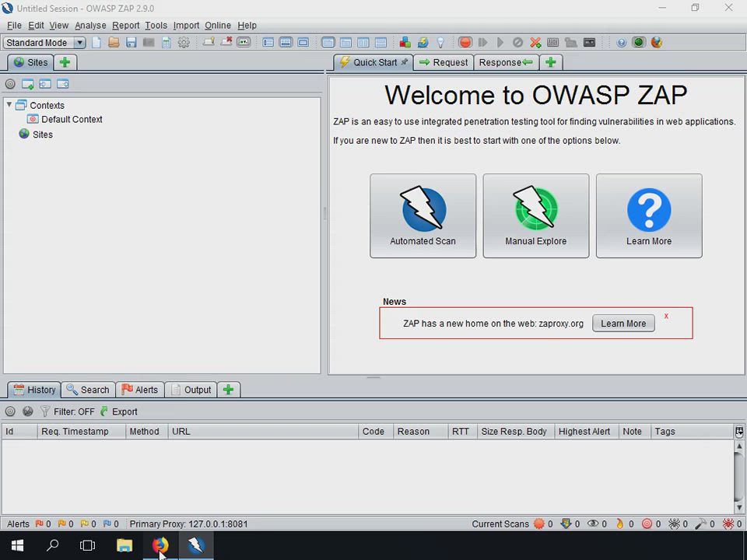Click green plus next to Sites tab
747x560 pixels.
pyautogui.click(x=65, y=62)
